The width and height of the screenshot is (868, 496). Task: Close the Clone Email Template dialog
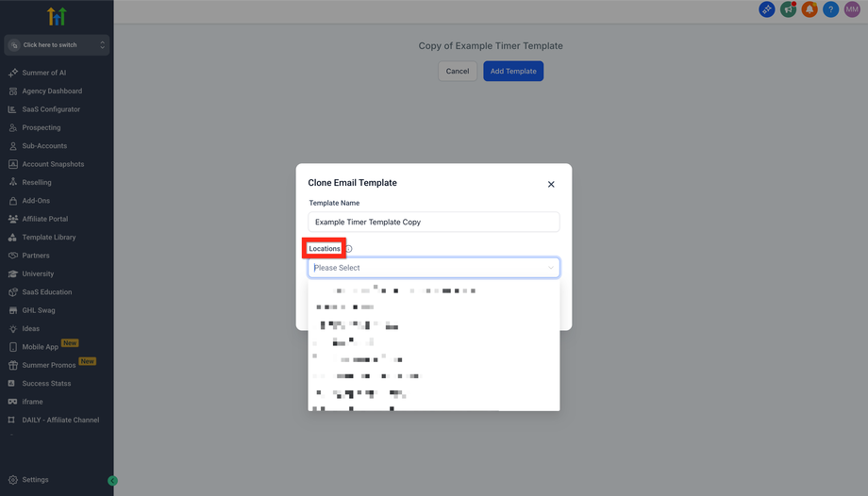[x=551, y=185]
